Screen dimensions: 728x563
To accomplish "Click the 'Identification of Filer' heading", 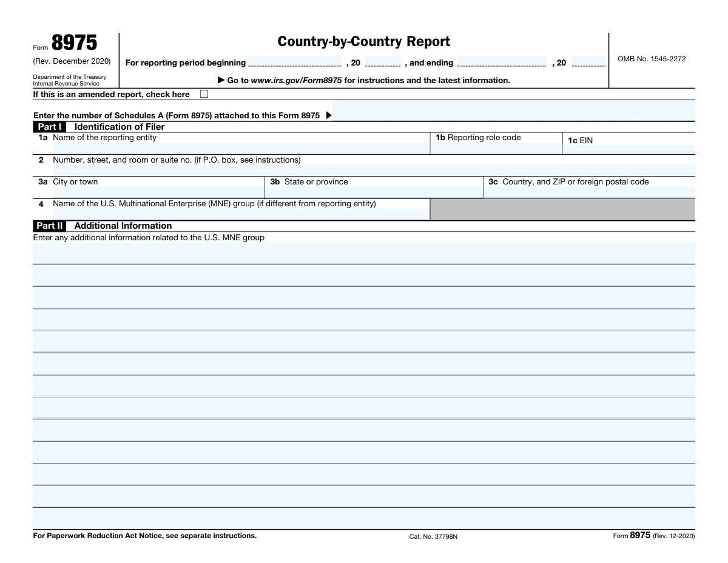I will click(x=120, y=127).
